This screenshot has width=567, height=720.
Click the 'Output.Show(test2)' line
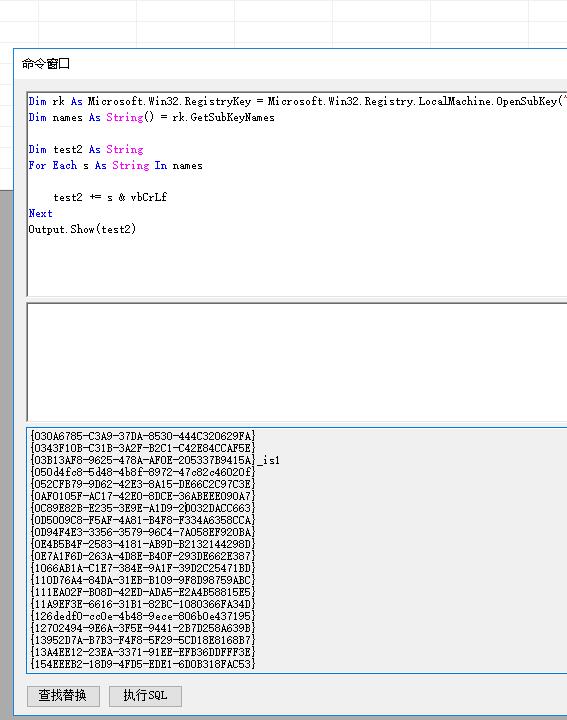82,229
